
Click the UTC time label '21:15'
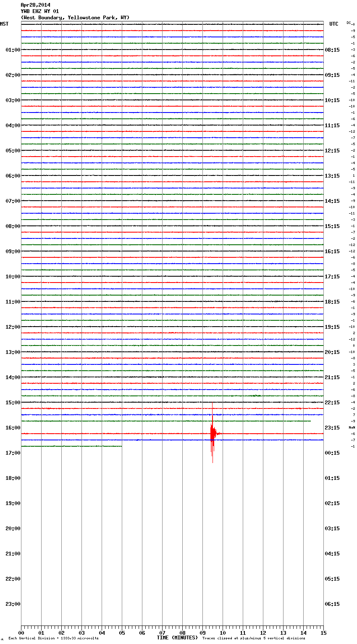tap(332, 377)
